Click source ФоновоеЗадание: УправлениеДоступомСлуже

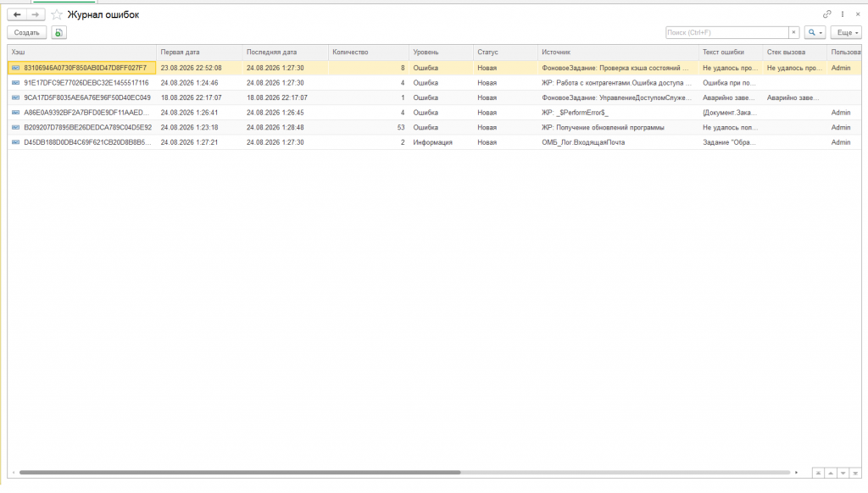click(x=617, y=98)
